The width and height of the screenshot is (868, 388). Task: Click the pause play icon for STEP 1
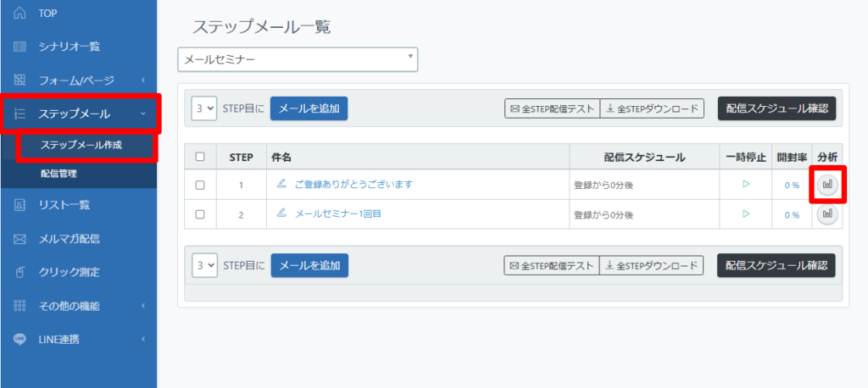(x=746, y=184)
